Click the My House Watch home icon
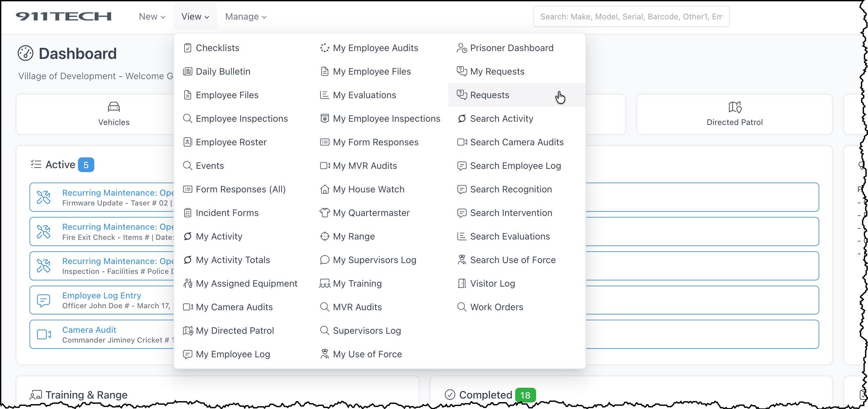 tap(324, 189)
